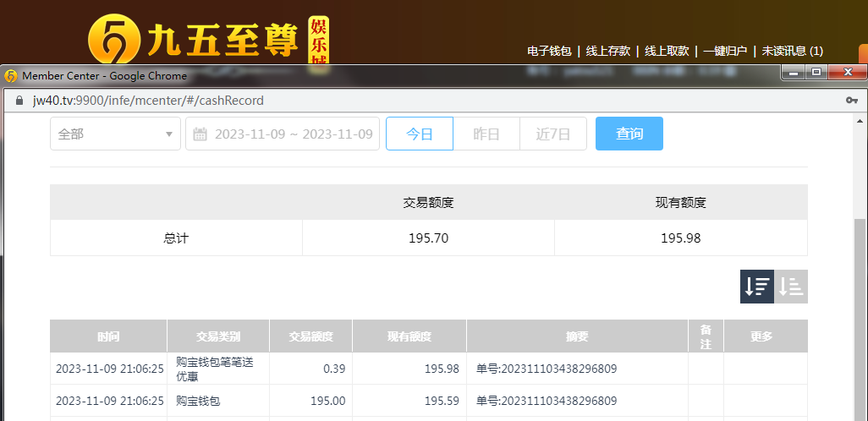Click the calendar icon in date field

(200, 134)
